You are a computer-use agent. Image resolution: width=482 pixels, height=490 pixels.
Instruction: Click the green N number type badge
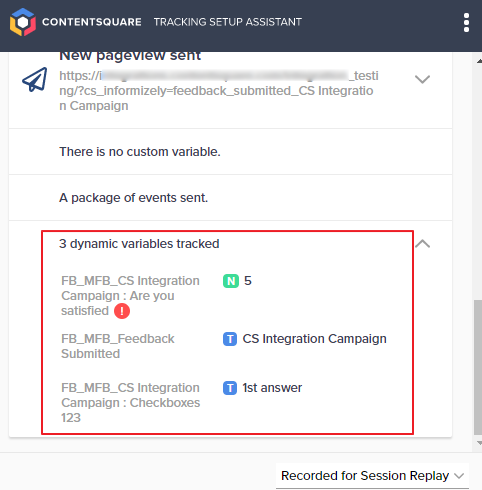(x=231, y=281)
